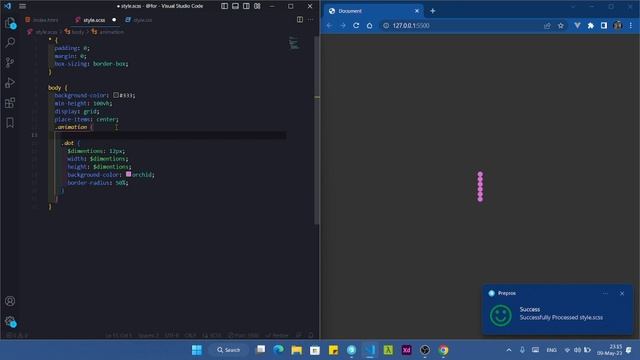This screenshot has height=360, width=640.
Task: Change the UTF-8 encoding in status bar
Action: (172, 336)
